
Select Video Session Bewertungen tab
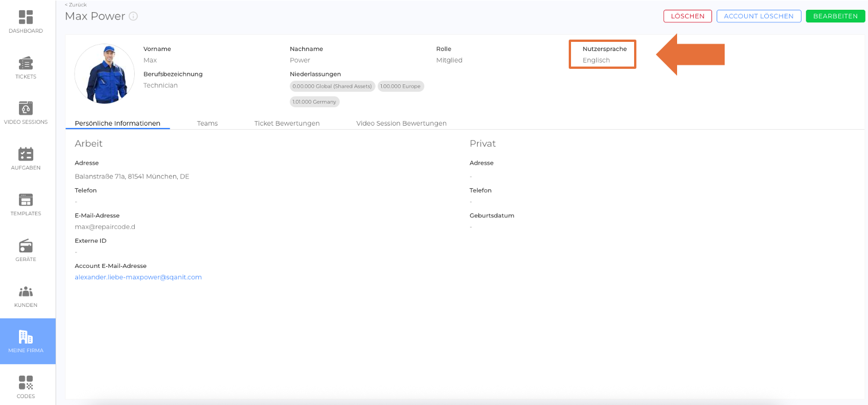(x=401, y=123)
